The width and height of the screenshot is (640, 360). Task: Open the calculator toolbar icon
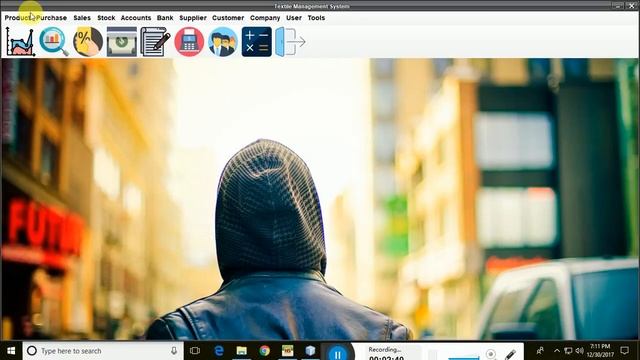(x=256, y=42)
